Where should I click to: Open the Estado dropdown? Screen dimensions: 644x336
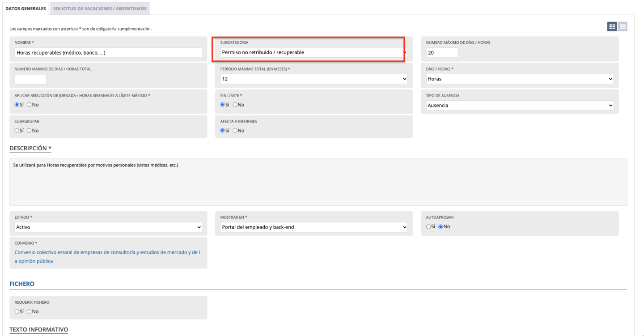(x=108, y=227)
